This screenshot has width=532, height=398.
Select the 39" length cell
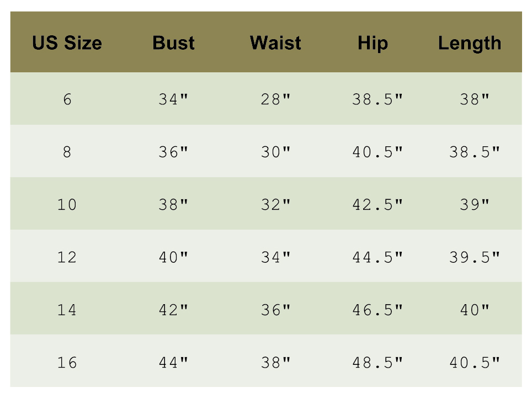[475, 205]
